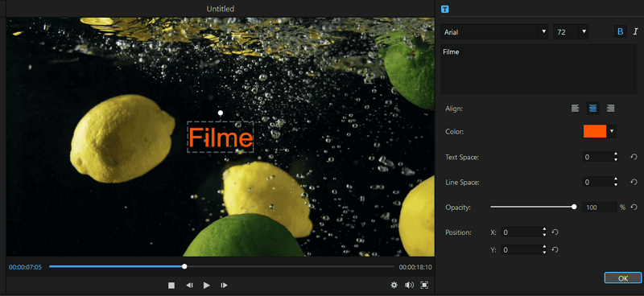644x296 pixels.
Task: Decrease Position Y with down arrow
Action: pos(545,253)
